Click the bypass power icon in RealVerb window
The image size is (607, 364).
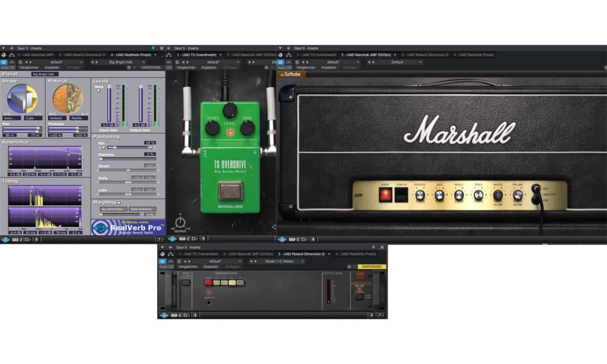(x=4, y=55)
